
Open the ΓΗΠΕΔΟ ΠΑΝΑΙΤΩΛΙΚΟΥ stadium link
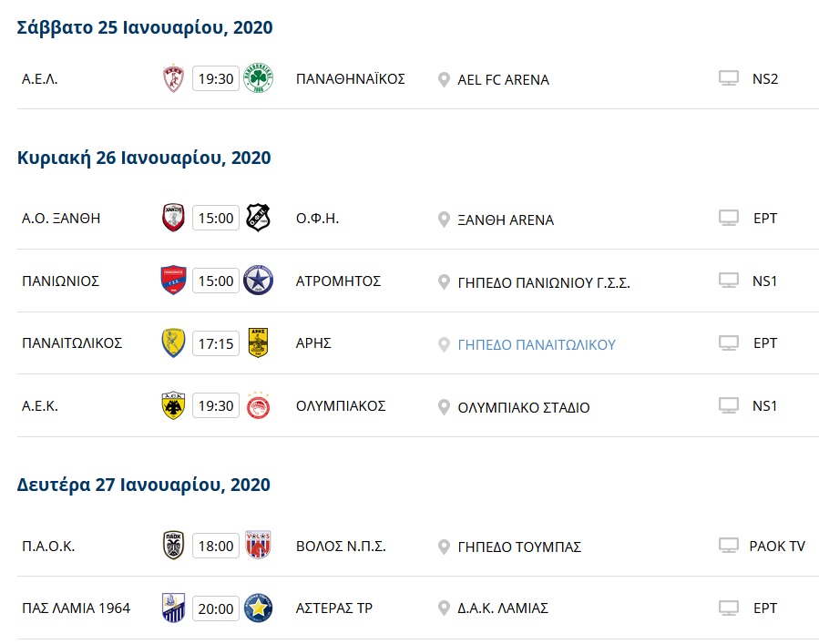coord(537,344)
